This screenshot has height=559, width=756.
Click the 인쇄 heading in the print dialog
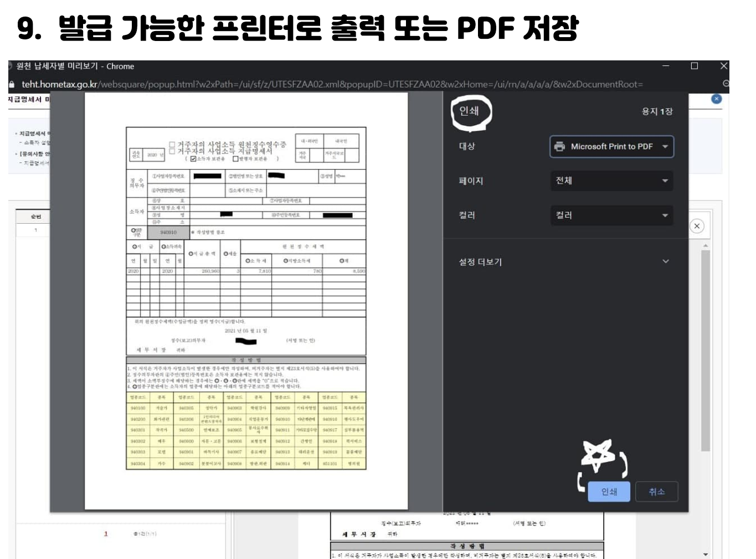tap(469, 111)
